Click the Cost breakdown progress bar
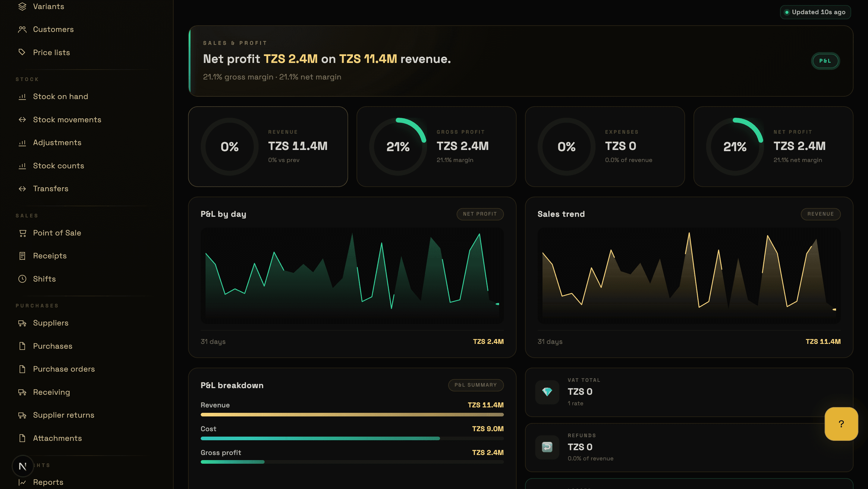Image resolution: width=868 pixels, height=489 pixels. [352, 438]
